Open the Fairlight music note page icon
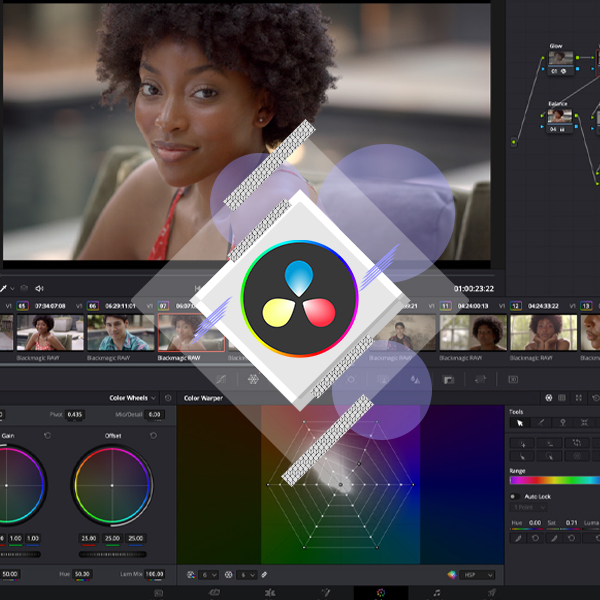This screenshot has width=600, height=600. [x=436, y=593]
